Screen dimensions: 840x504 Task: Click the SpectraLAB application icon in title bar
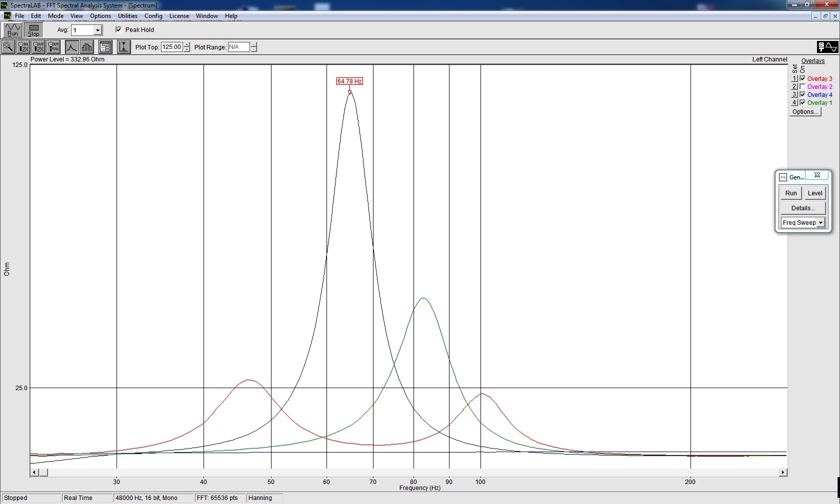(x=4, y=5)
